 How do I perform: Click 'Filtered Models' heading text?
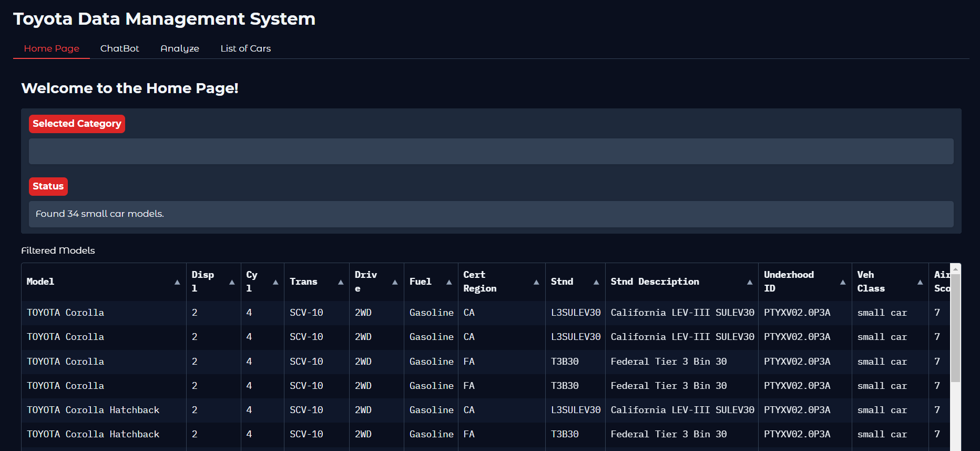(x=58, y=250)
